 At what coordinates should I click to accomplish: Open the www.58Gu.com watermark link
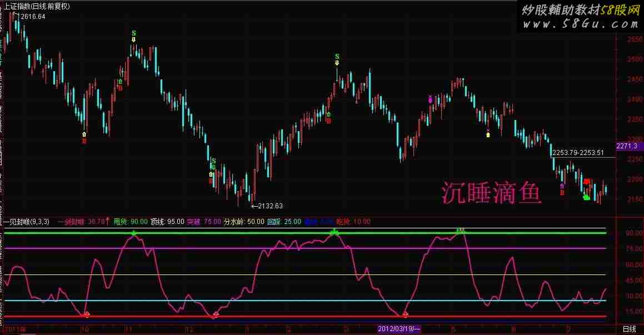click(580, 24)
